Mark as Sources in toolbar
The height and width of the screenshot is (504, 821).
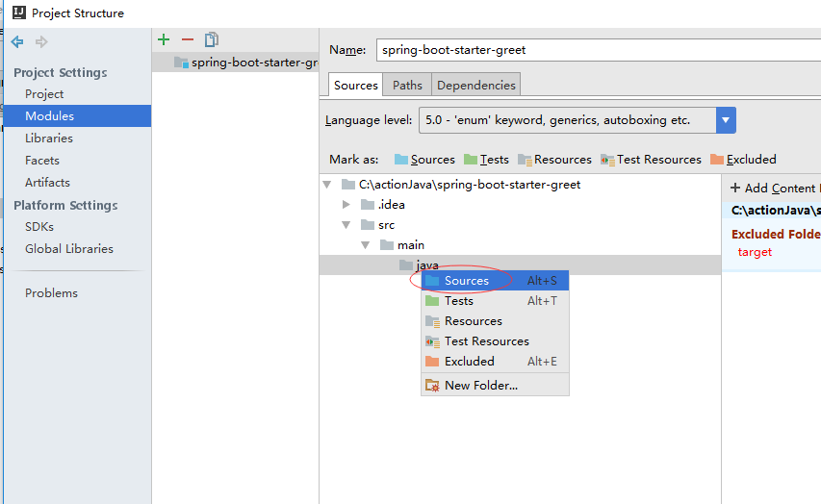424,159
